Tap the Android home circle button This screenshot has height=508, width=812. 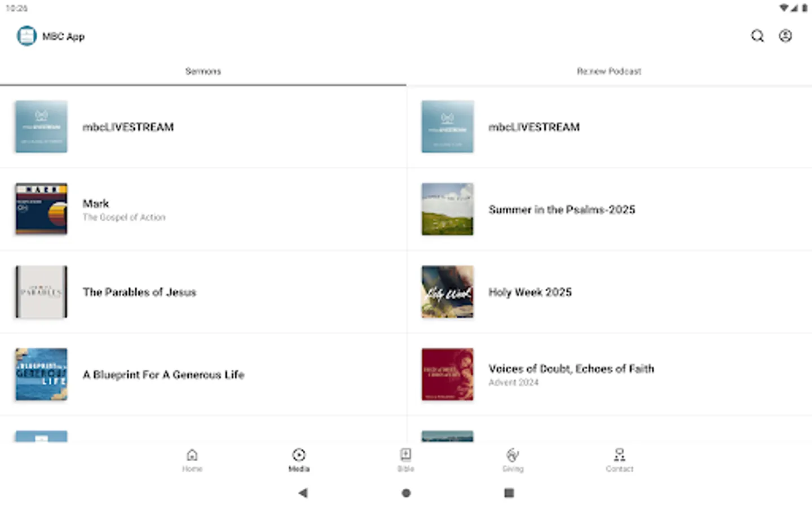(406, 493)
